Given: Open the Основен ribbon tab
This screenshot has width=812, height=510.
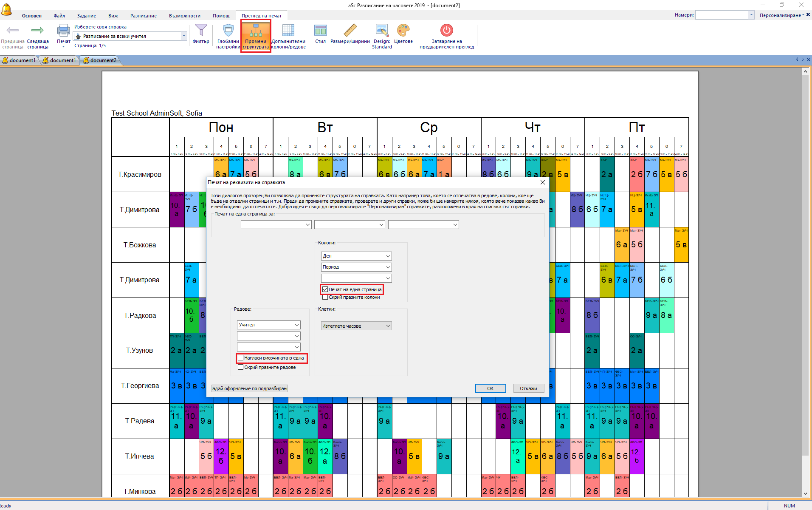Looking at the screenshot, I should point(32,16).
